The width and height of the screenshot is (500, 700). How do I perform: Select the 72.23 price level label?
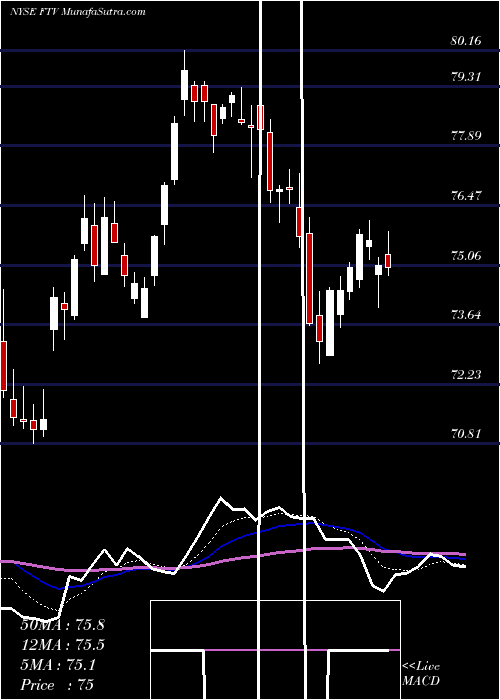[x=466, y=375]
